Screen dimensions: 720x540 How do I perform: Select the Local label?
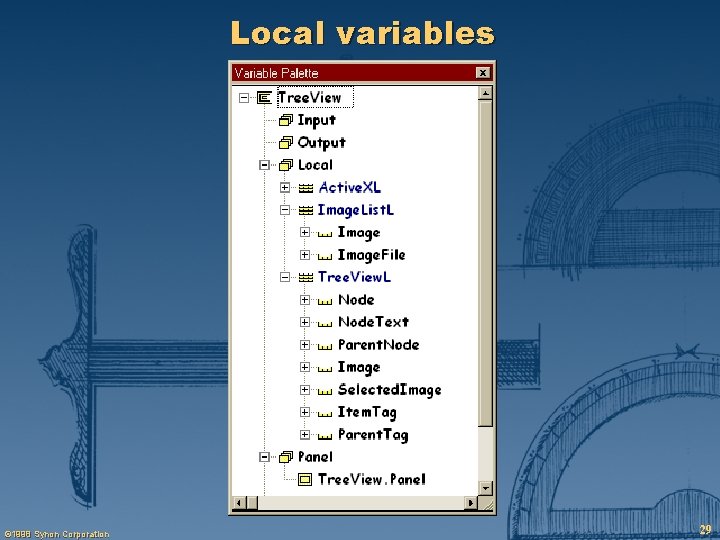click(315, 165)
